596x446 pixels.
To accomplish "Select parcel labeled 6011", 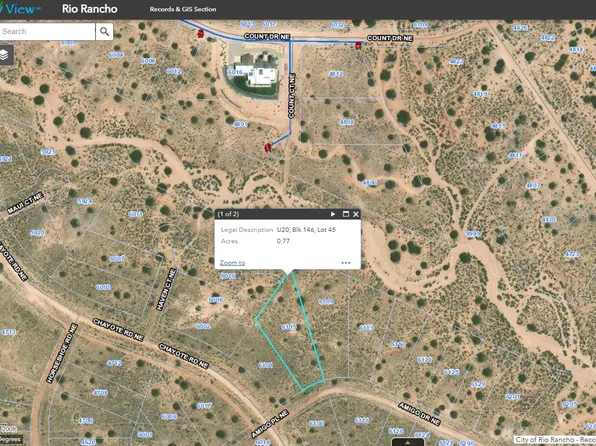I will coord(135,214).
